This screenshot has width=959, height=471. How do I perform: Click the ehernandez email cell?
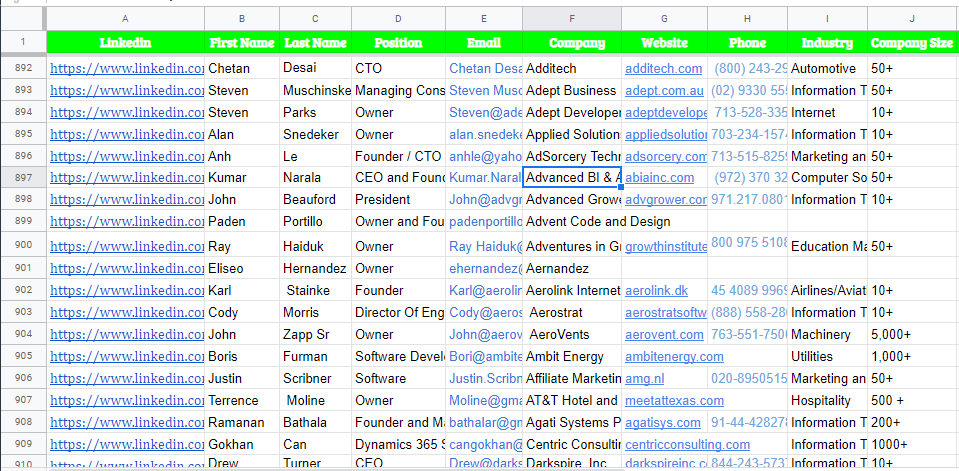tap(484, 268)
